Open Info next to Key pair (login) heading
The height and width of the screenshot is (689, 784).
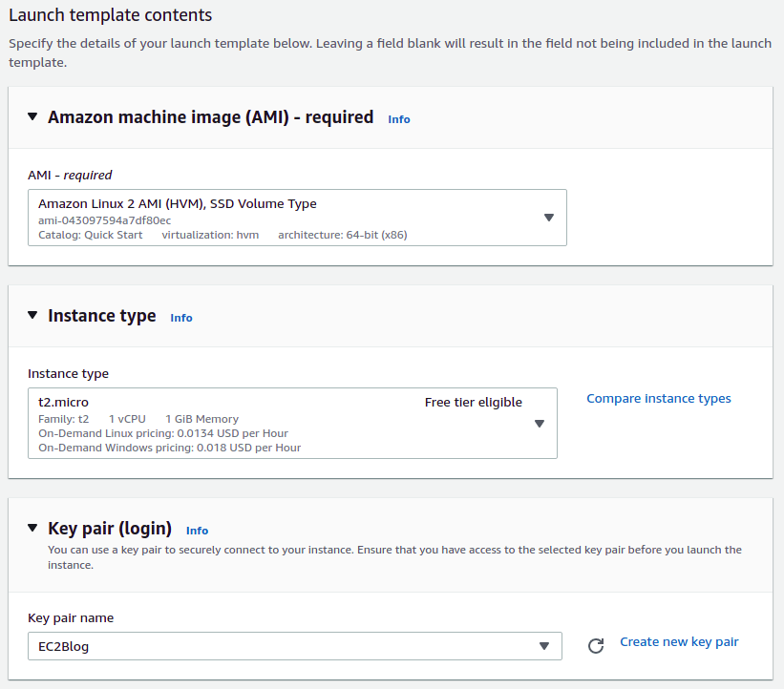tap(197, 531)
